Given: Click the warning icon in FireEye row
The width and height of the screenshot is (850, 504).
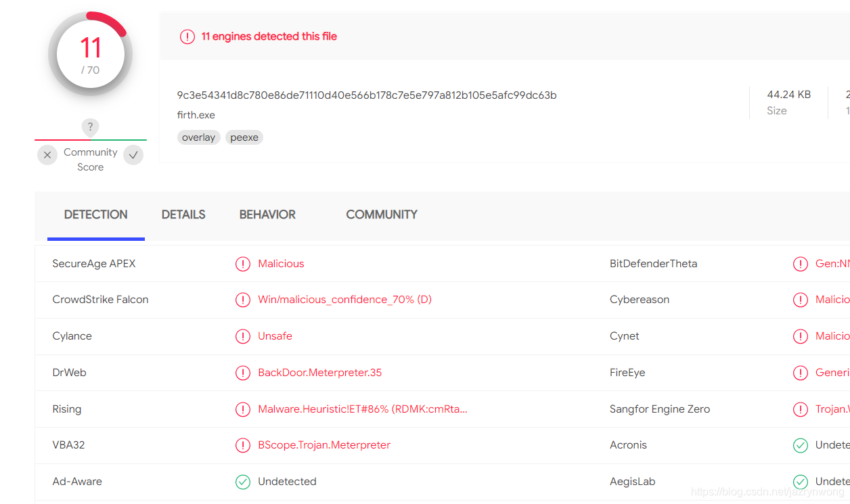Looking at the screenshot, I should 801,373.
